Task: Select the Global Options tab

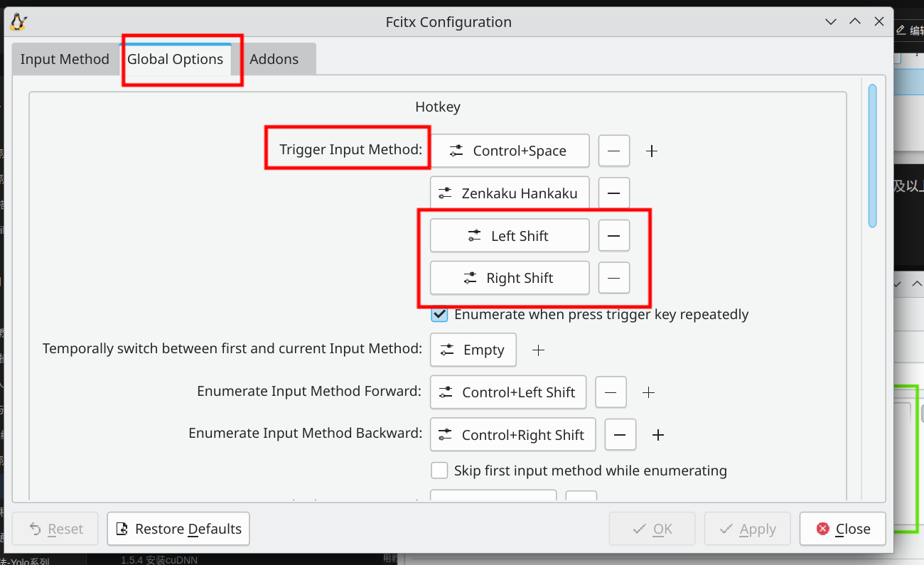Action: point(176,59)
